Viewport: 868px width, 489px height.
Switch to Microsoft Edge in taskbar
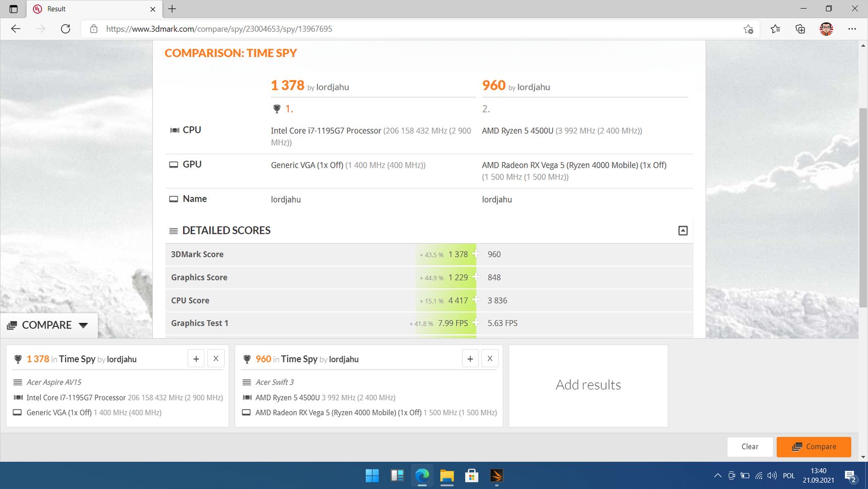(x=422, y=476)
